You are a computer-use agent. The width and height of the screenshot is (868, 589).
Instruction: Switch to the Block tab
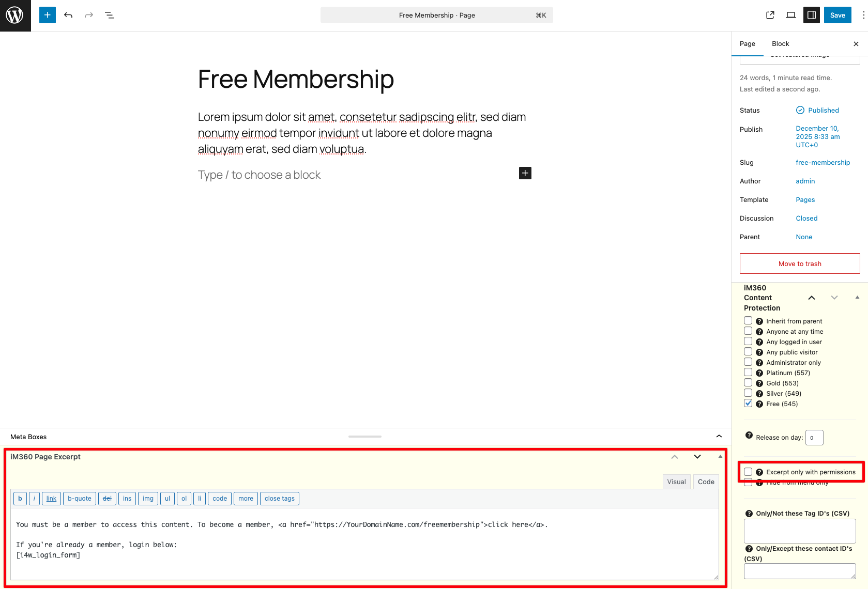(780, 44)
